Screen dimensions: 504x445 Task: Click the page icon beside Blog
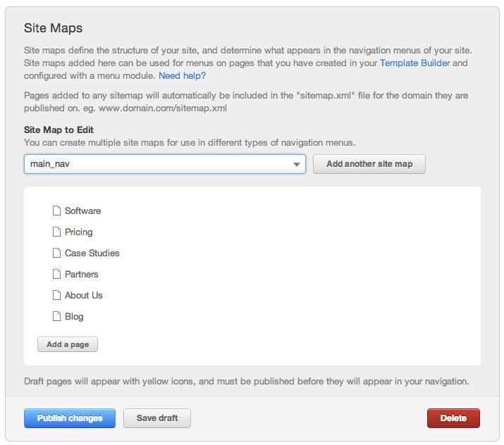click(x=57, y=316)
